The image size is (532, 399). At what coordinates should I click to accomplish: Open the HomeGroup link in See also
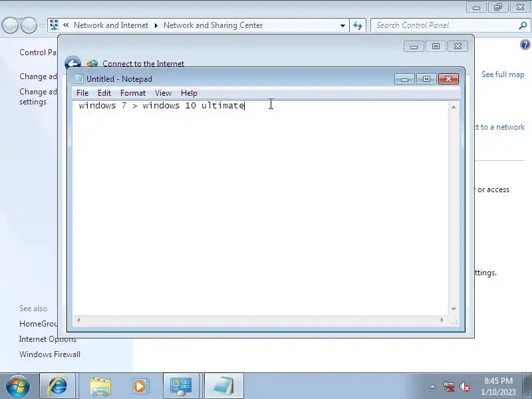coord(38,324)
